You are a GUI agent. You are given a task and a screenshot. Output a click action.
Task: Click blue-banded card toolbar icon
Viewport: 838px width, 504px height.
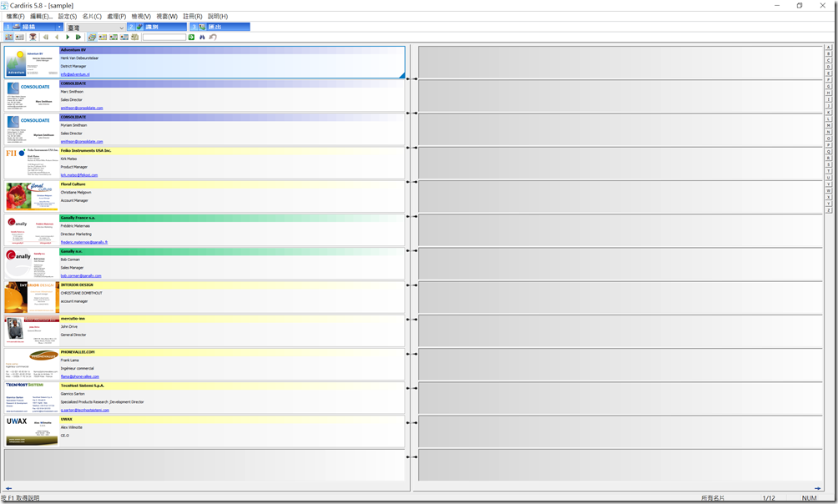click(x=124, y=37)
